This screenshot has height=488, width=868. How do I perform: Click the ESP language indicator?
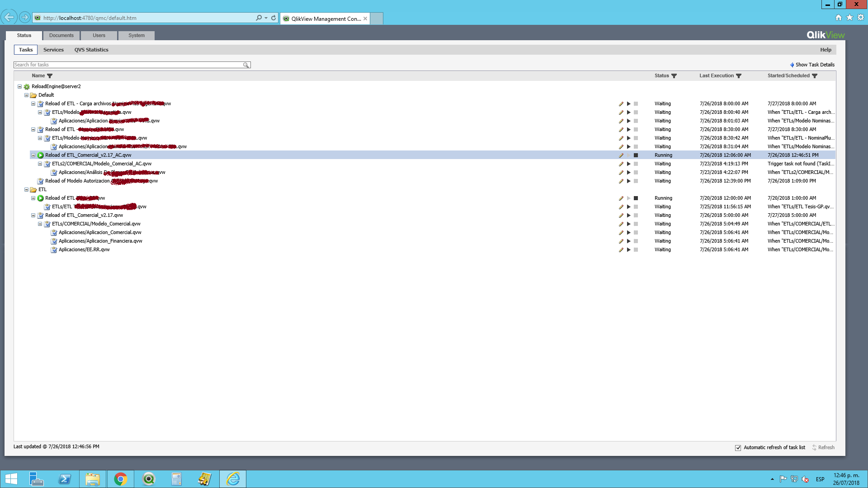[x=820, y=479]
